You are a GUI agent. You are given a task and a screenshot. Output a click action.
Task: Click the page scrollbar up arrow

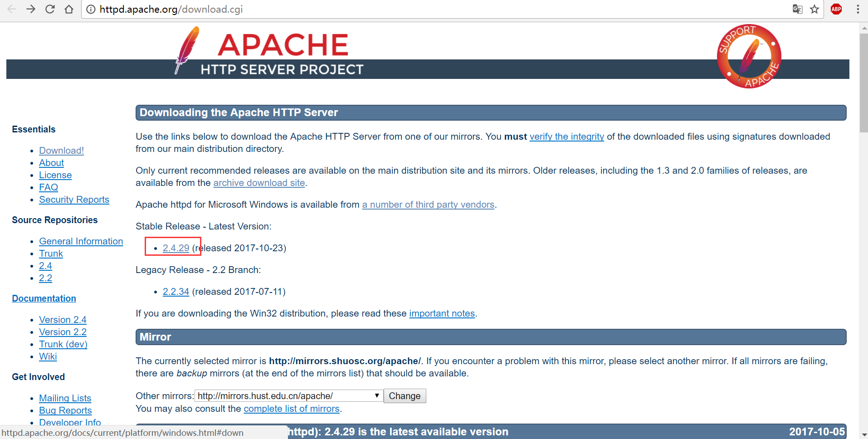coord(863,28)
